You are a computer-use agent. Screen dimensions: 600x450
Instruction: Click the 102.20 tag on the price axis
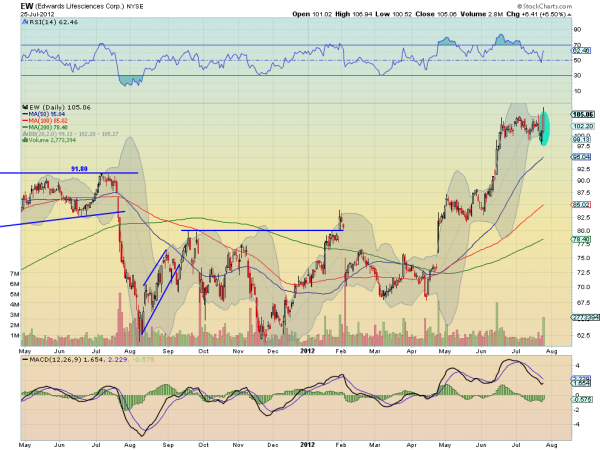(x=583, y=126)
